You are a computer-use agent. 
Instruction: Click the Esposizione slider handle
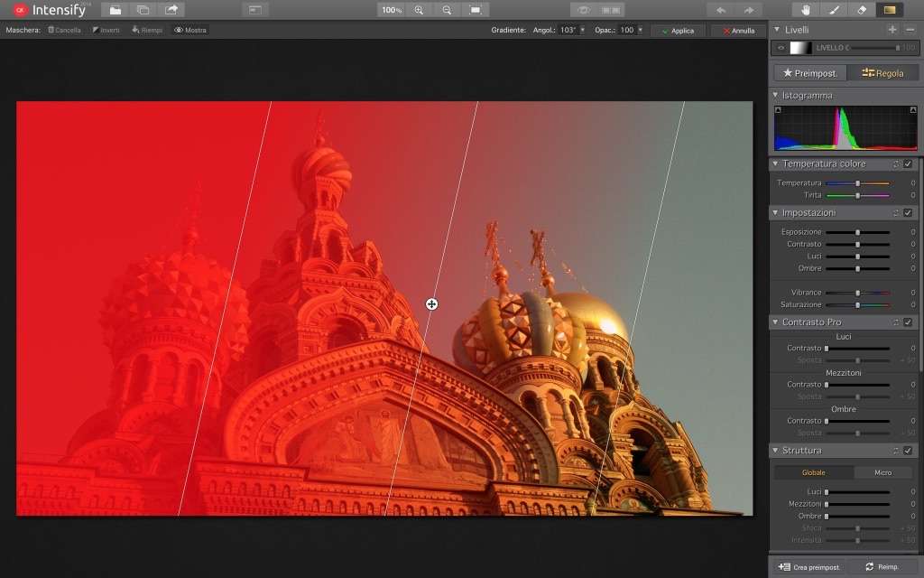point(857,232)
